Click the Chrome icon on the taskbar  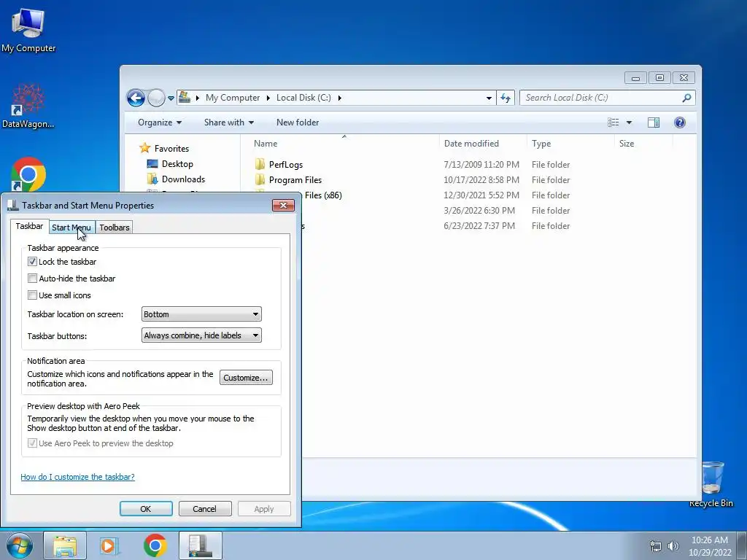click(155, 545)
